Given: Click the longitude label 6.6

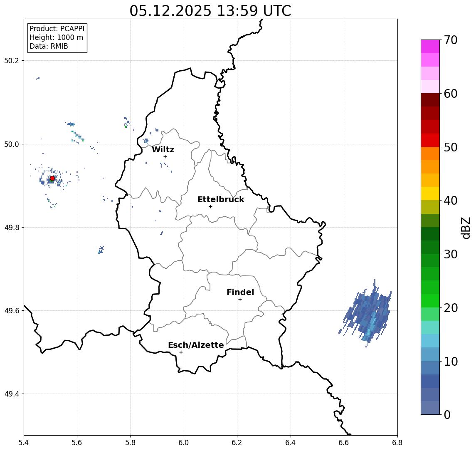Looking at the screenshot, I should click(344, 443).
